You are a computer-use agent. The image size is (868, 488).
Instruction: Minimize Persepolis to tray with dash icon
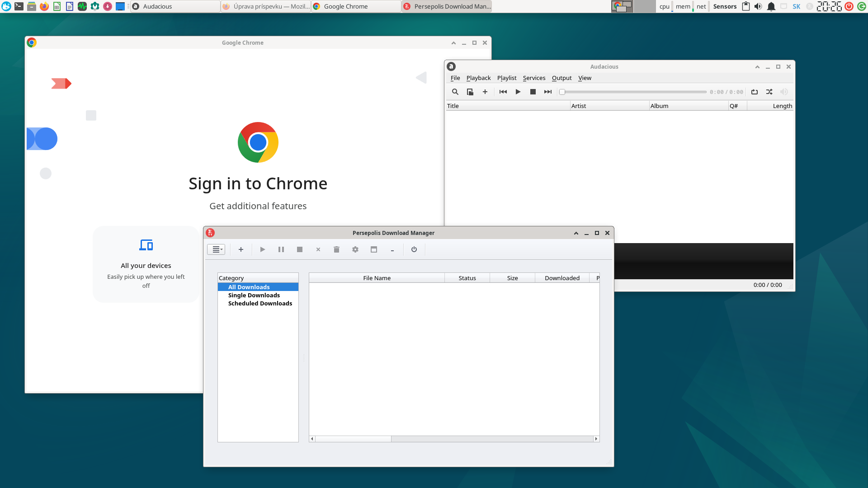(392, 249)
